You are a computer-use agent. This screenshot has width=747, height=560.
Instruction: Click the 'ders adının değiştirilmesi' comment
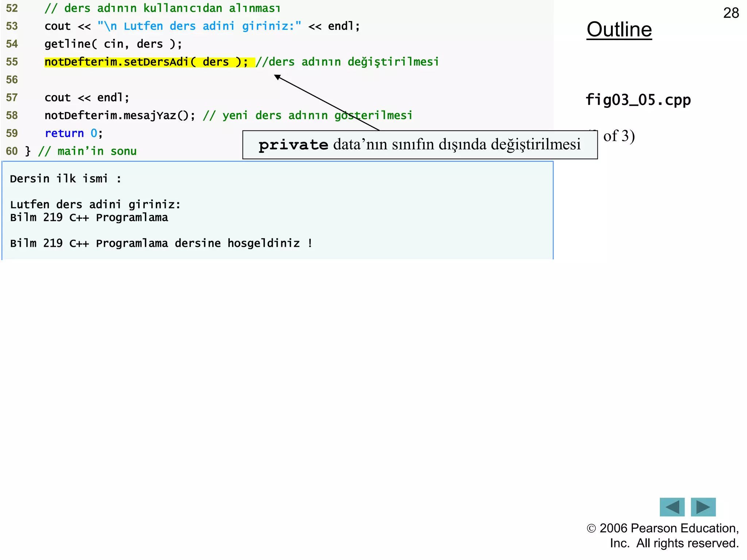click(x=347, y=62)
